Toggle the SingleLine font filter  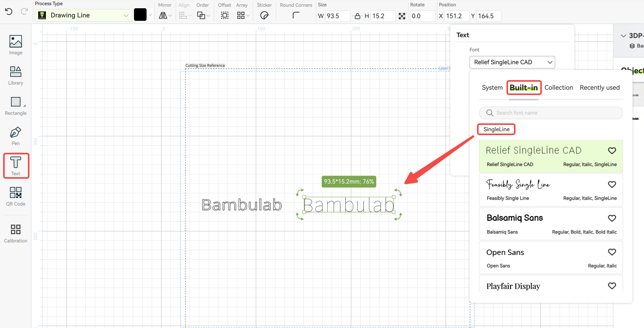pos(496,129)
